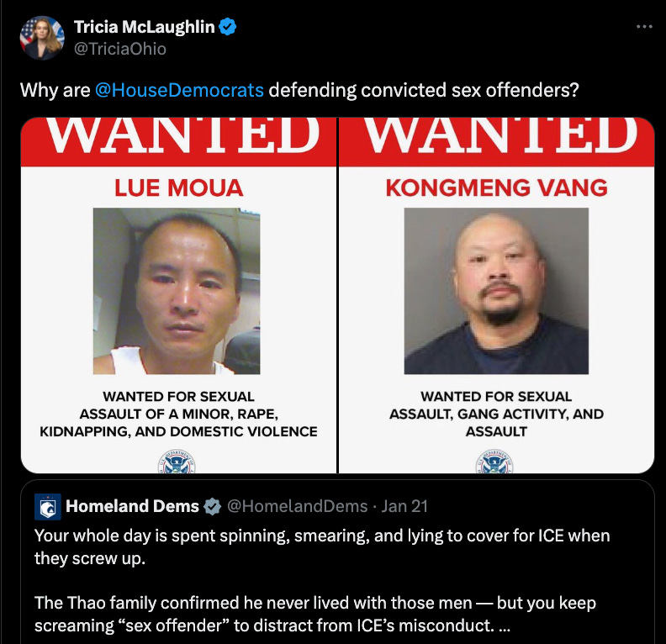Open the @TriciaOhio handle
Image resolution: width=666 pixels, height=644 pixels.
point(119,49)
